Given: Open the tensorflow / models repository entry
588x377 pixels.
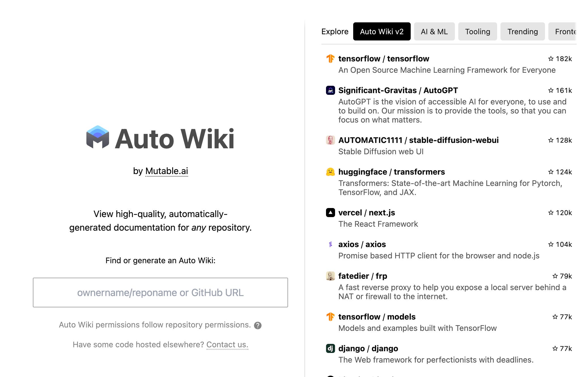Looking at the screenshot, I should pos(377,317).
